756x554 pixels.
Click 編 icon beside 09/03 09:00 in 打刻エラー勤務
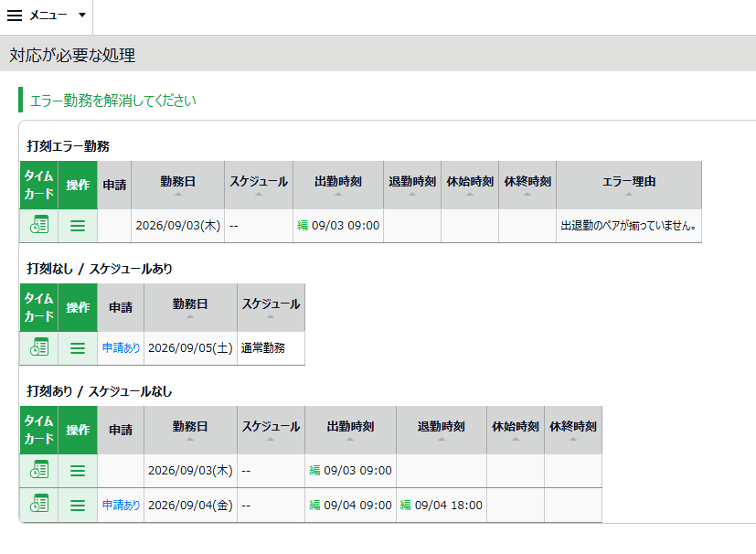coord(303,225)
